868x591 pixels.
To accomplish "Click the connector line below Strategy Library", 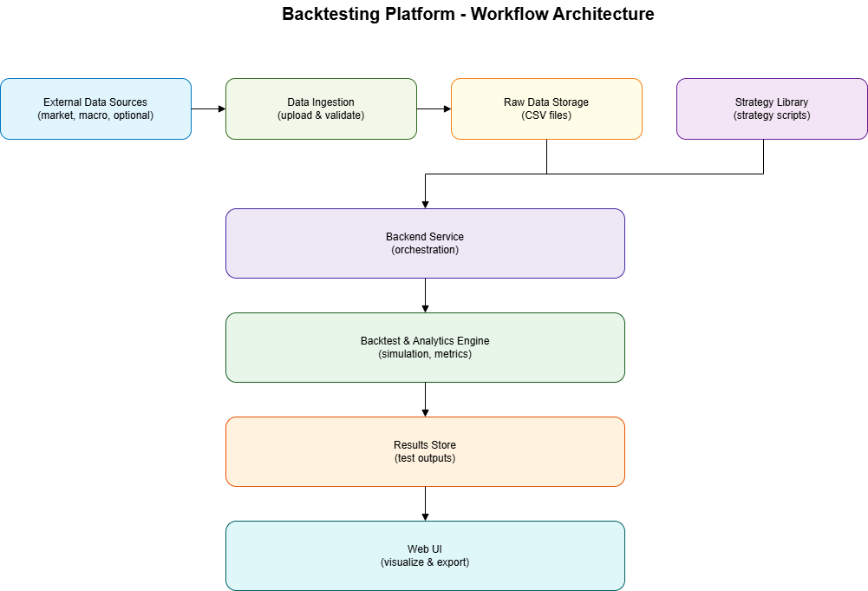I will point(764,156).
